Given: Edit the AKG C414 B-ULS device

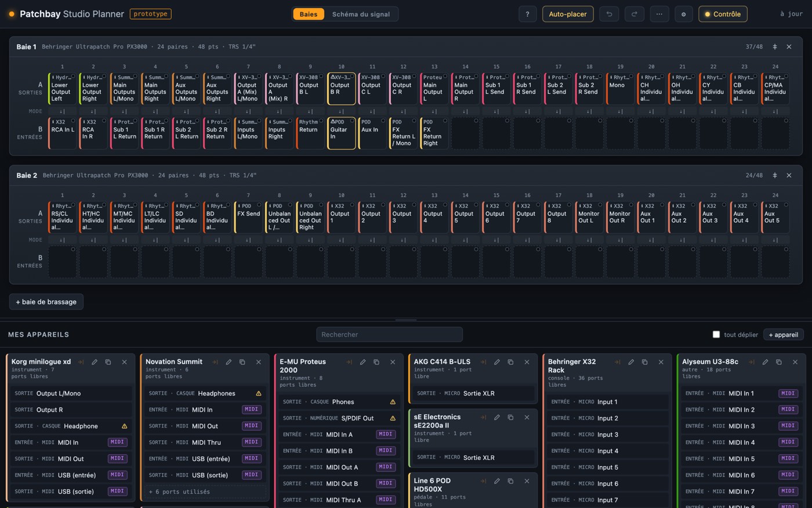Looking at the screenshot, I should (x=497, y=362).
